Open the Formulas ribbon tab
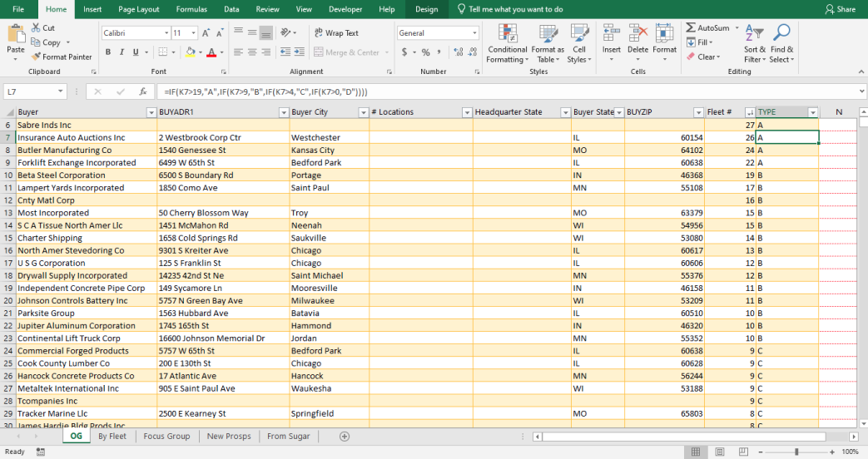The width and height of the screenshot is (868, 459). pyautogui.click(x=191, y=9)
